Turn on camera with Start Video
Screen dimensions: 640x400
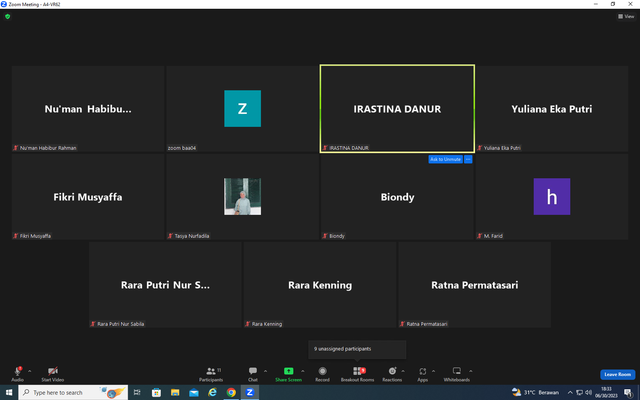[53, 374]
